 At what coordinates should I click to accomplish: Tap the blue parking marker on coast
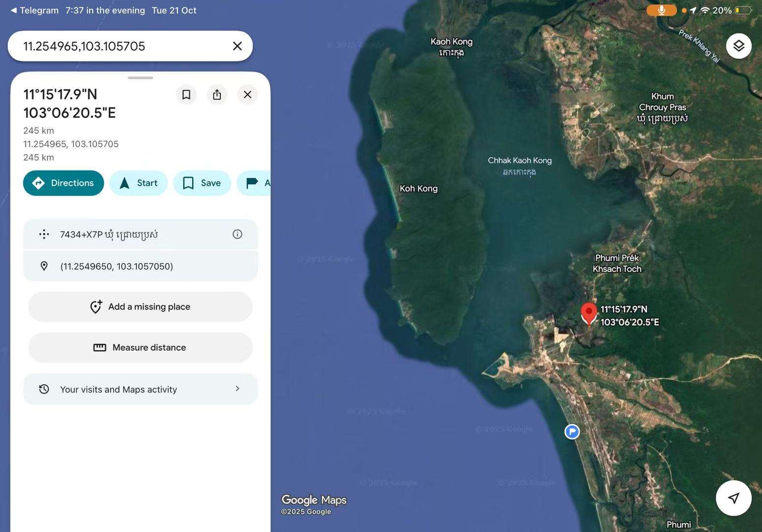point(572,432)
